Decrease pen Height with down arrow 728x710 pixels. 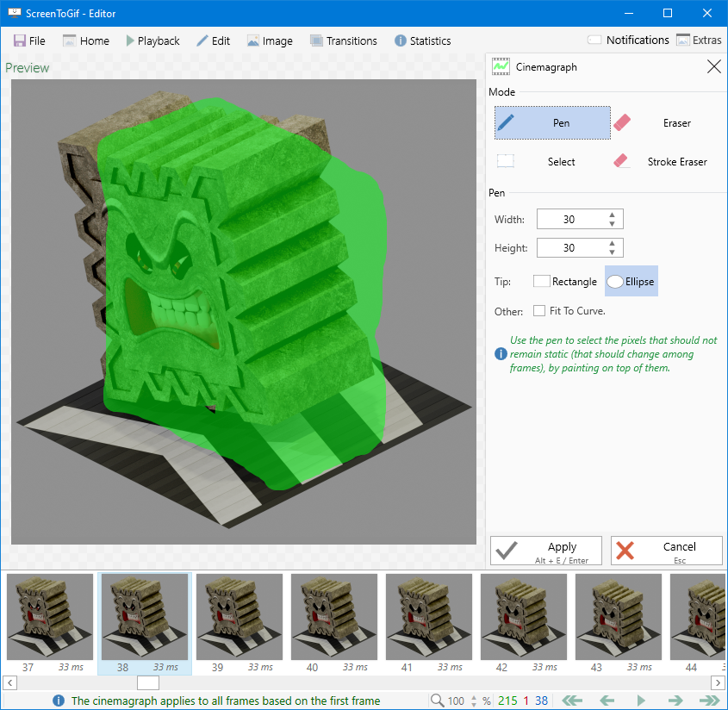(612, 252)
